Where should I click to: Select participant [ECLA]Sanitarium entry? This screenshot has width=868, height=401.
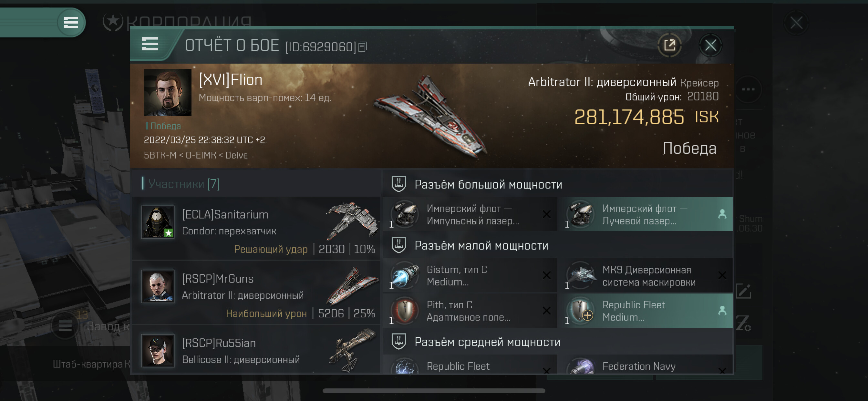256,228
